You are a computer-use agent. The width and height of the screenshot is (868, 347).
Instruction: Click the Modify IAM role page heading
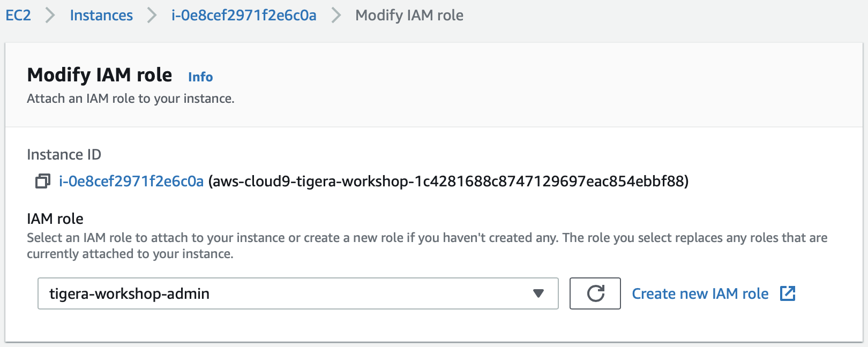[x=100, y=75]
